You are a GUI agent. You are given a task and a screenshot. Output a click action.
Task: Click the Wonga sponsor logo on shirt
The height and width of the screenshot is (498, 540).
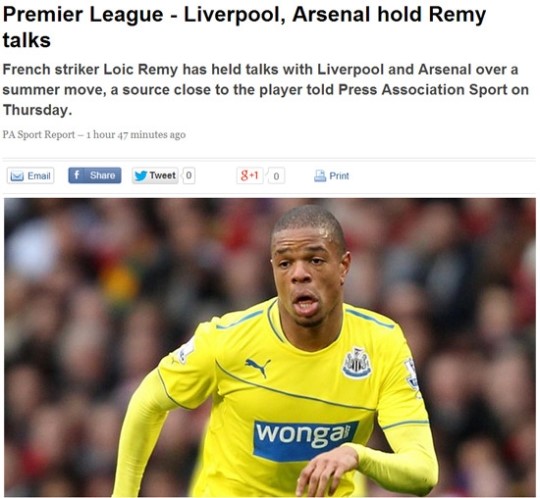305,440
